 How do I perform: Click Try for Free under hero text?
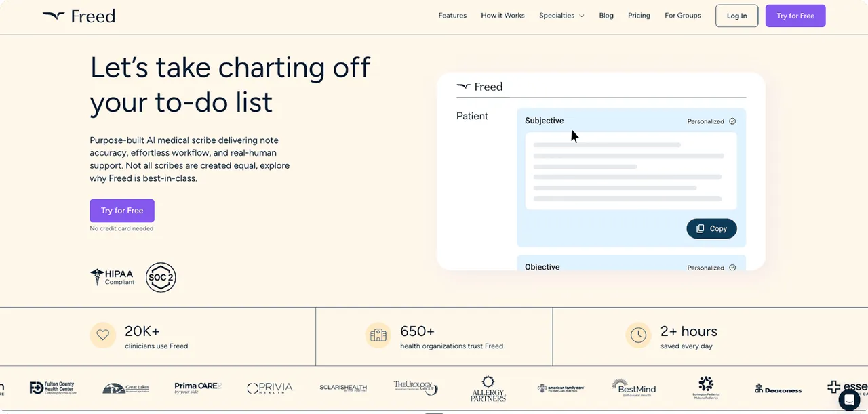[x=122, y=211]
